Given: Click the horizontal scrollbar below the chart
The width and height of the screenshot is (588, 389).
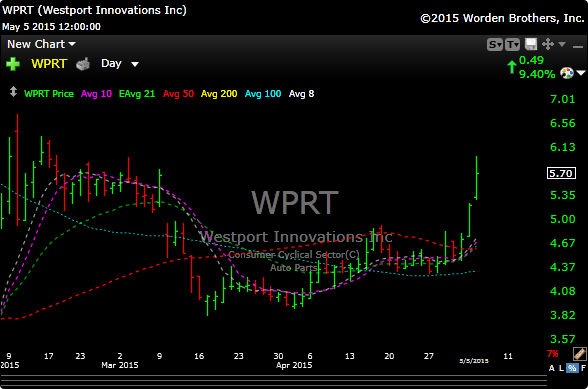Looking at the screenshot, I should point(274,380).
